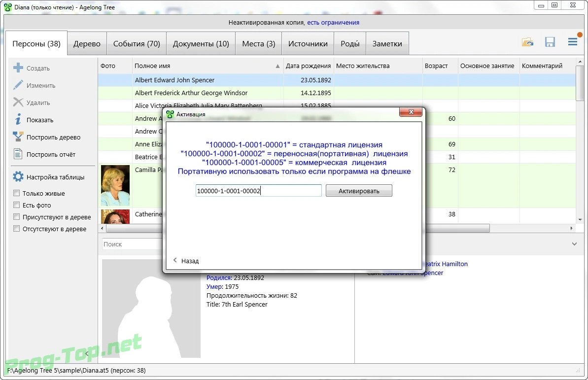This screenshot has height=380, width=588.
Task: Switch to the Источники tab
Action: [x=308, y=43]
